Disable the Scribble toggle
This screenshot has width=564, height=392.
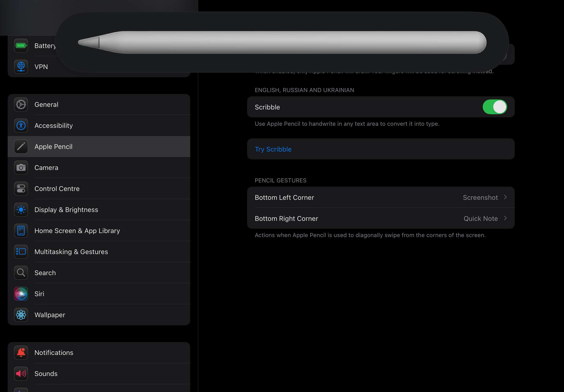click(x=494, y=107)
